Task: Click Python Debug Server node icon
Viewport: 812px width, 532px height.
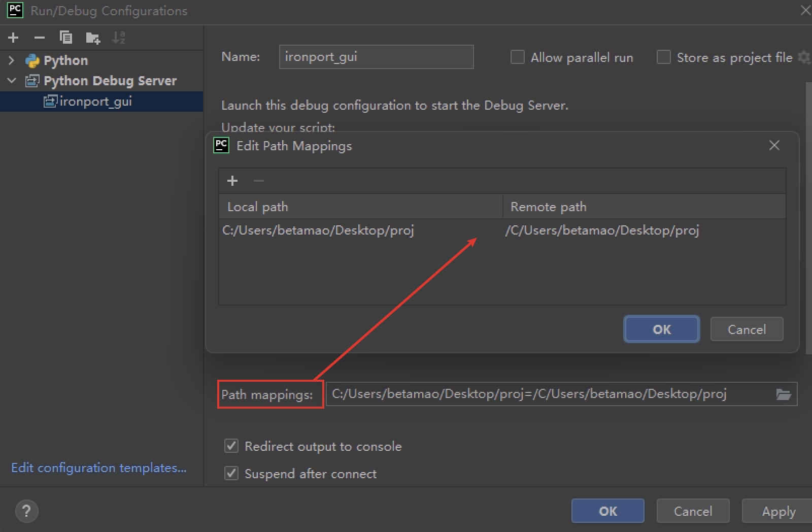Action: coord(32,81)
